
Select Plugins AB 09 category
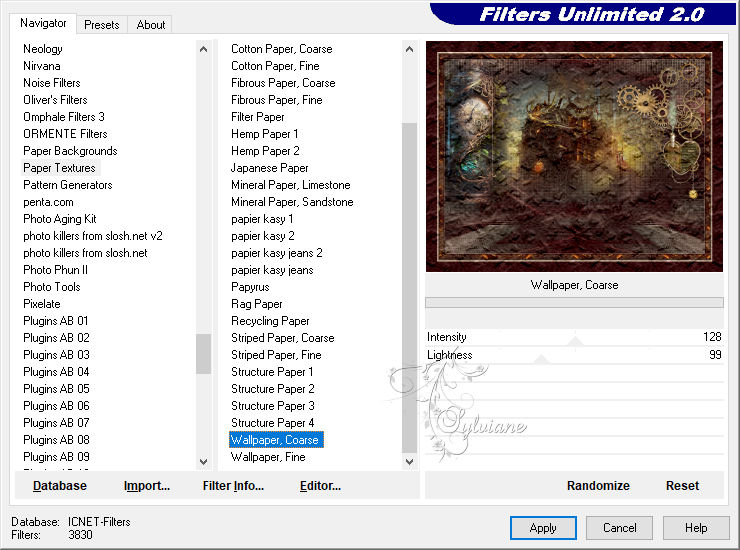click(x=56, y=457)
